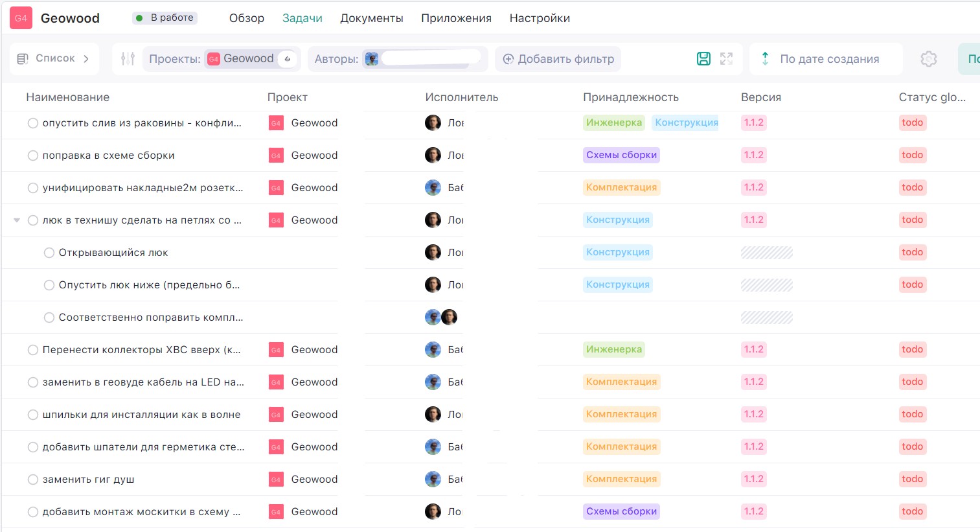Click the filter sliders icon

[128, 59]
